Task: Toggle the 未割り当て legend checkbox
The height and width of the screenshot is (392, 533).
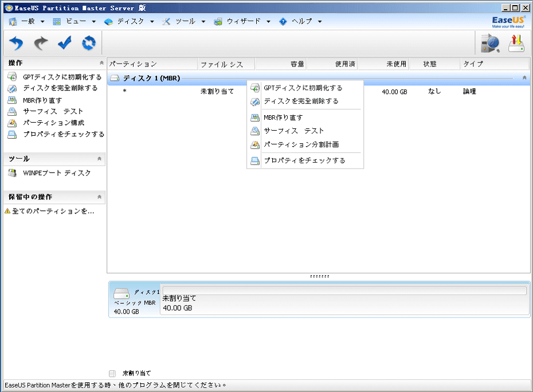Action: tap(112, 373)
